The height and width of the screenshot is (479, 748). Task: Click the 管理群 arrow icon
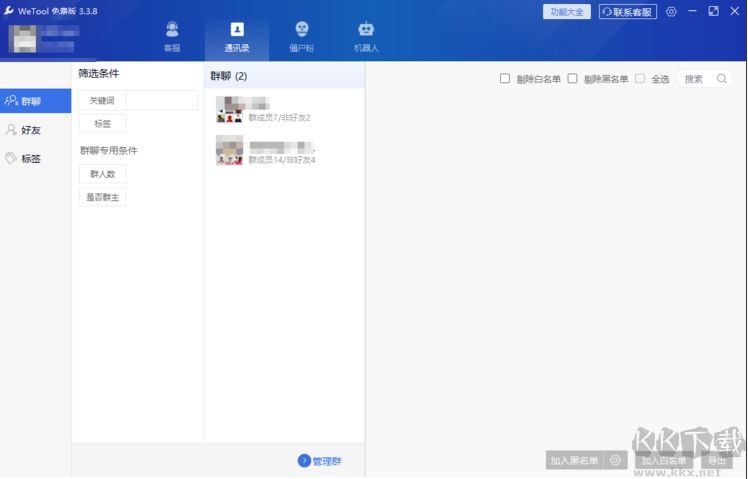coord(304,460)
